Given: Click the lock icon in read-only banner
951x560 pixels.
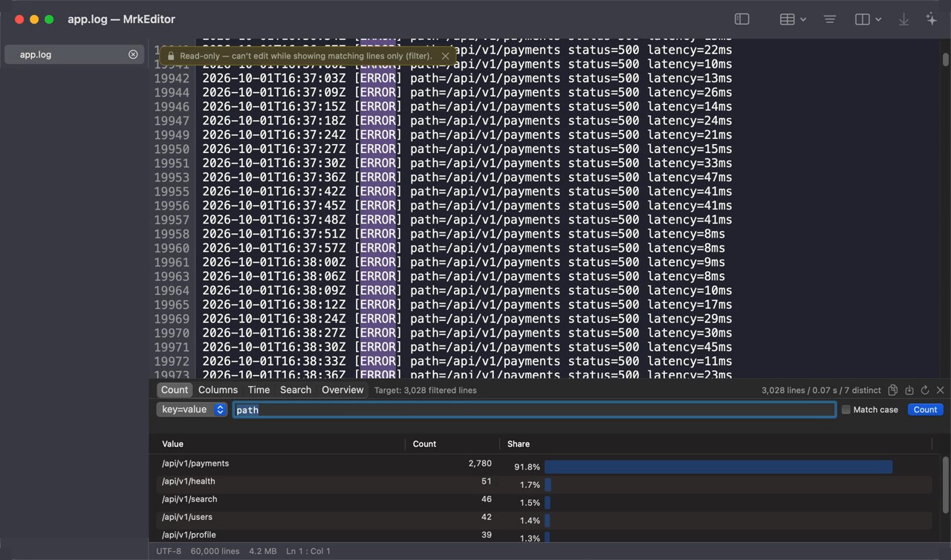Looking at the screenshot, I should tap(171, 56).
